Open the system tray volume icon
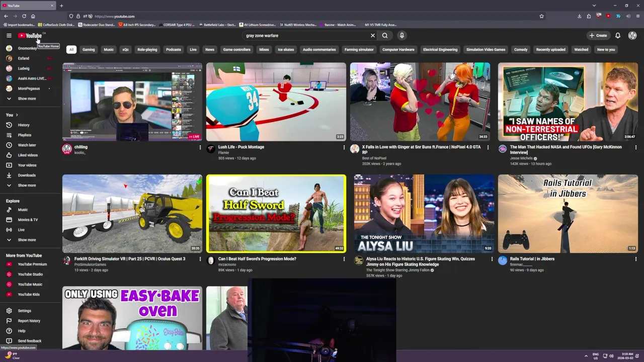Viewport: 644px width, 362px height. pos(611,356)
